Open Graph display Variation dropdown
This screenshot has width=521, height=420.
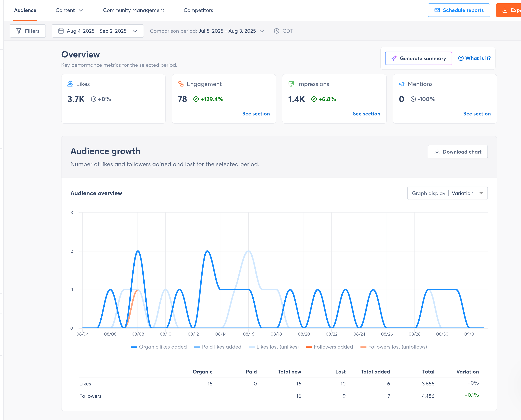[447, 193]
